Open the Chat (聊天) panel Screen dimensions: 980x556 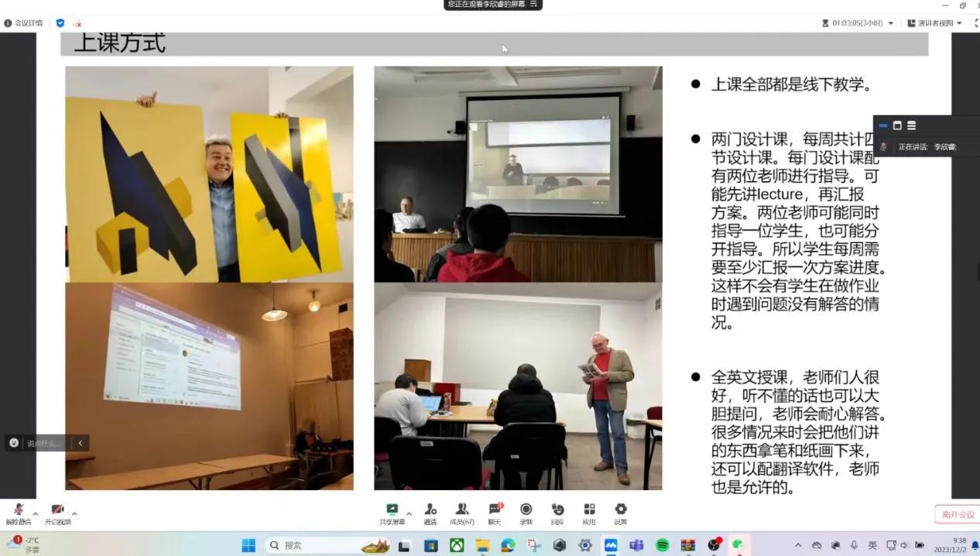click(x=495, y=511)
